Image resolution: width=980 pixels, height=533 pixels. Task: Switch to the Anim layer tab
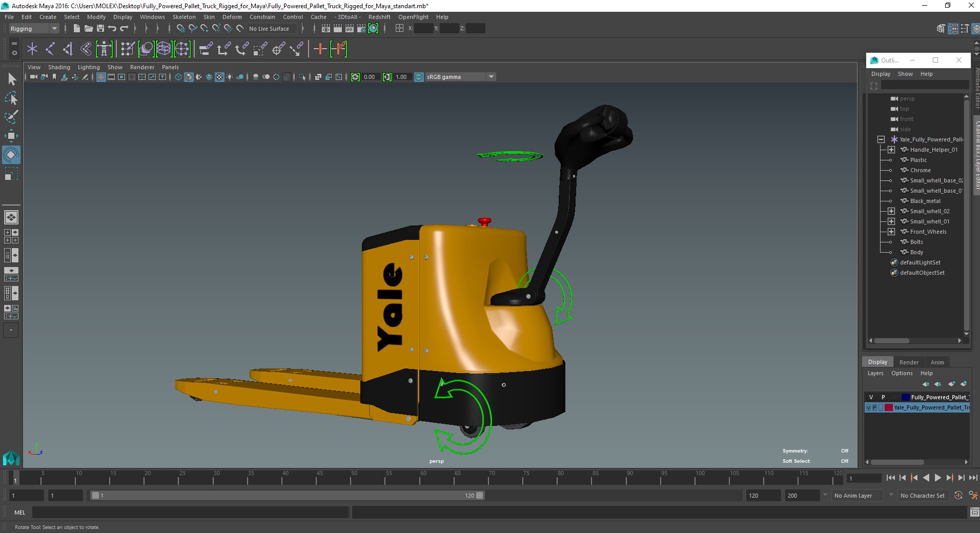[937, 362]
